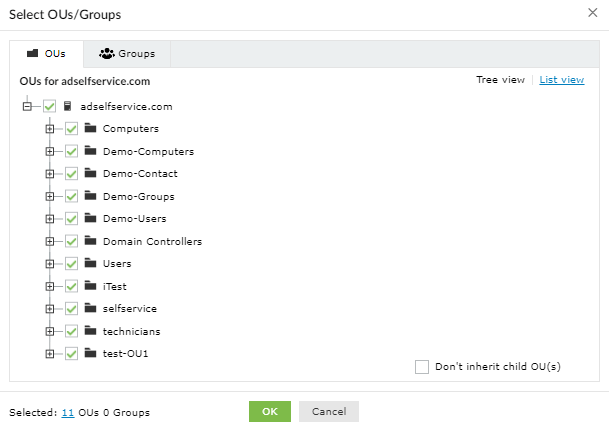Click the Computers folder icon
The width and height of the screenshot is (609, 431).
pyautogui.click(x=90, y=129)
